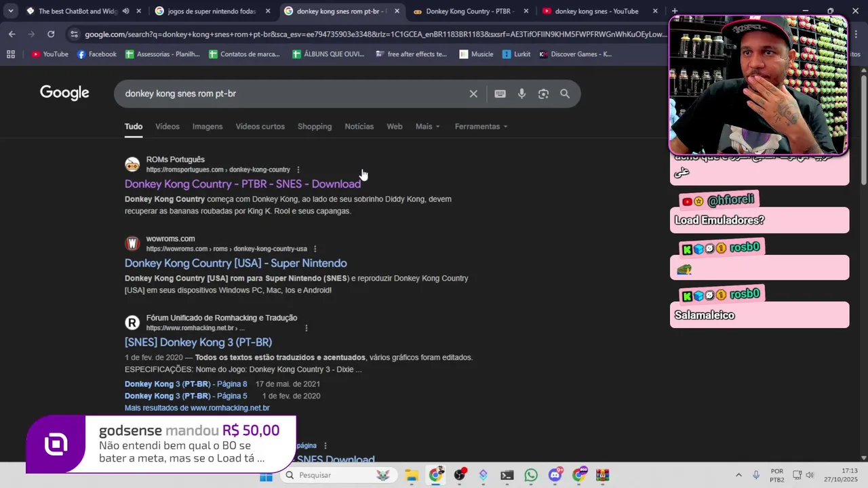Open the Facebook bookmark
The height and width of the screenshot is (488, 868).
pos(97,54)
